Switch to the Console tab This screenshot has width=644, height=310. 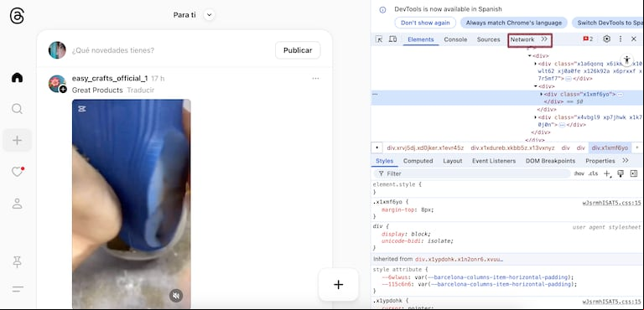pyautogui.click(x=455, y=39)
